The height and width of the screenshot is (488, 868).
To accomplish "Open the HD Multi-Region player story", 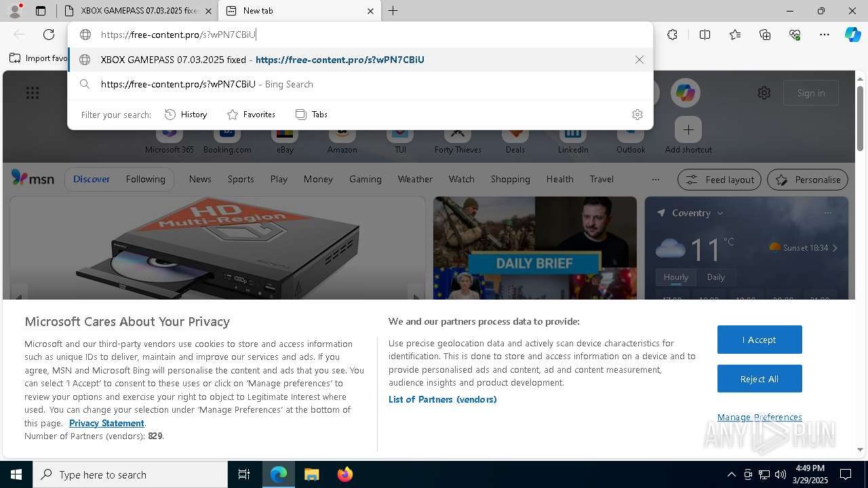I will pyautogui.click(x=218, y=248).
